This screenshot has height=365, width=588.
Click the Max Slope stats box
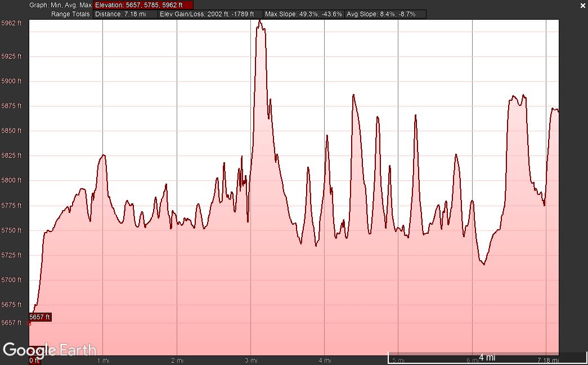pos(303,14)
